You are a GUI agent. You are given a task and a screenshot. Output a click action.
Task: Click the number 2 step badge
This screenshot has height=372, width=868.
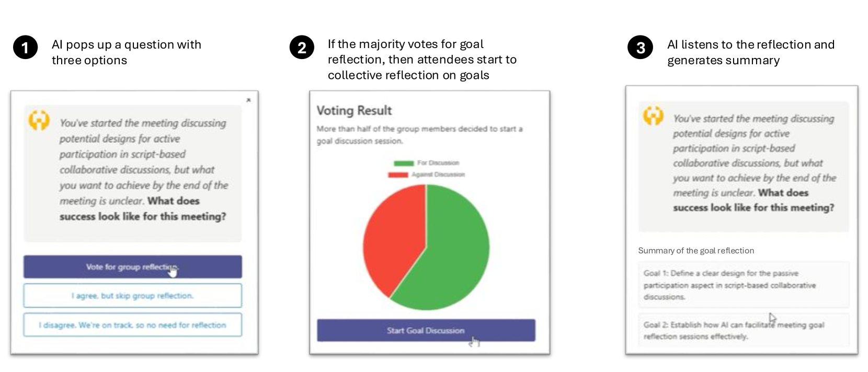(302, 48)
